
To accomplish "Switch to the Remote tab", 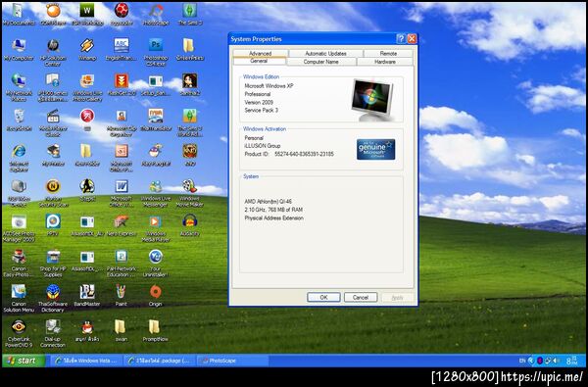I will coord(388,54).
